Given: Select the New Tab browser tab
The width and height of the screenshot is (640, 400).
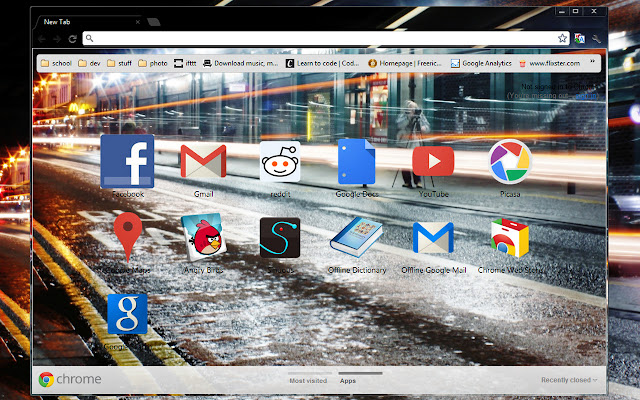Looking at the screenshot, I should click(x=88, y=22).
